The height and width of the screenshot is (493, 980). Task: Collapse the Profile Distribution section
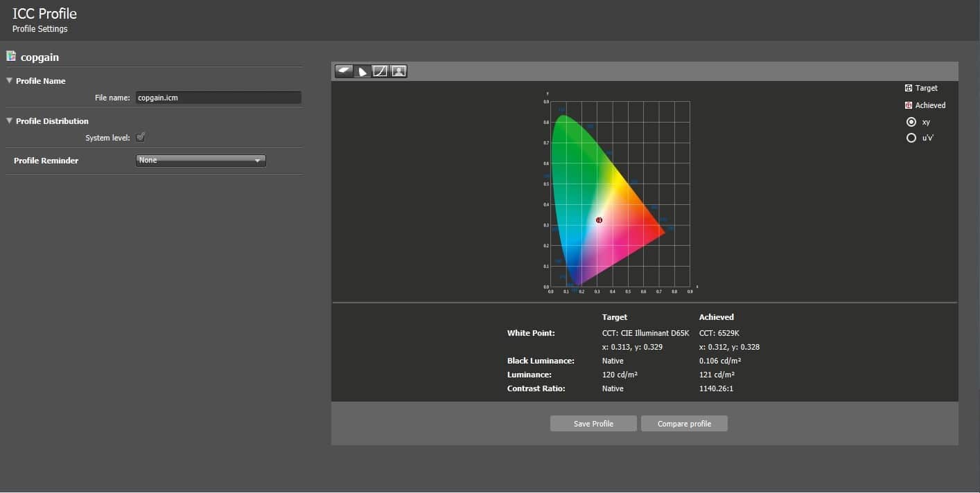coord(10,121)
